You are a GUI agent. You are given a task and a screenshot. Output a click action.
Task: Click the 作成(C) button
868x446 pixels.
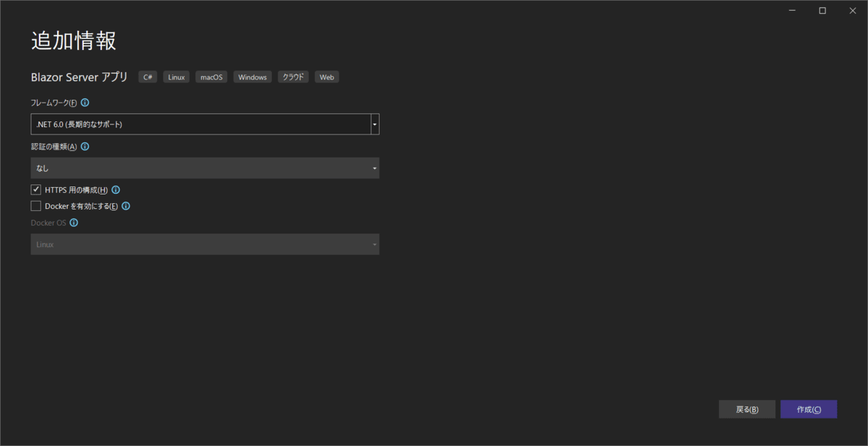tap(809, 409)
